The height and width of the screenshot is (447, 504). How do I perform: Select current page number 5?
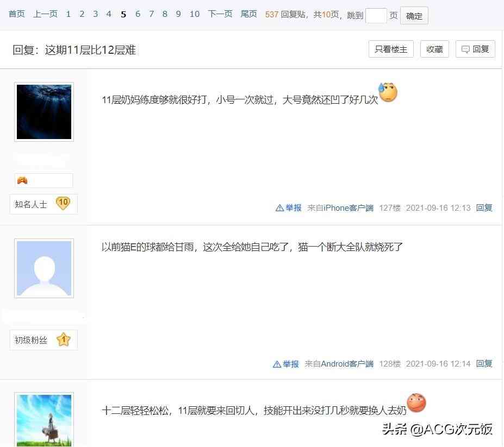pos(123,15)
